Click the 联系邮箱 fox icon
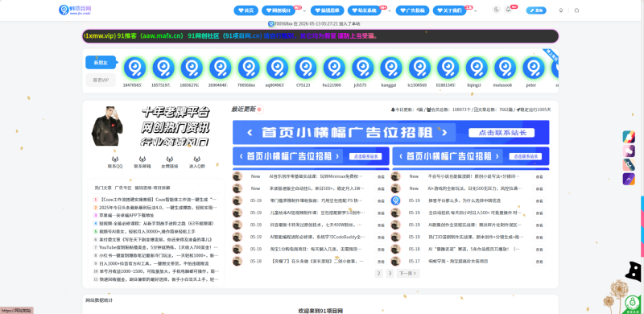The image size is (644, 314). point(142,159)
